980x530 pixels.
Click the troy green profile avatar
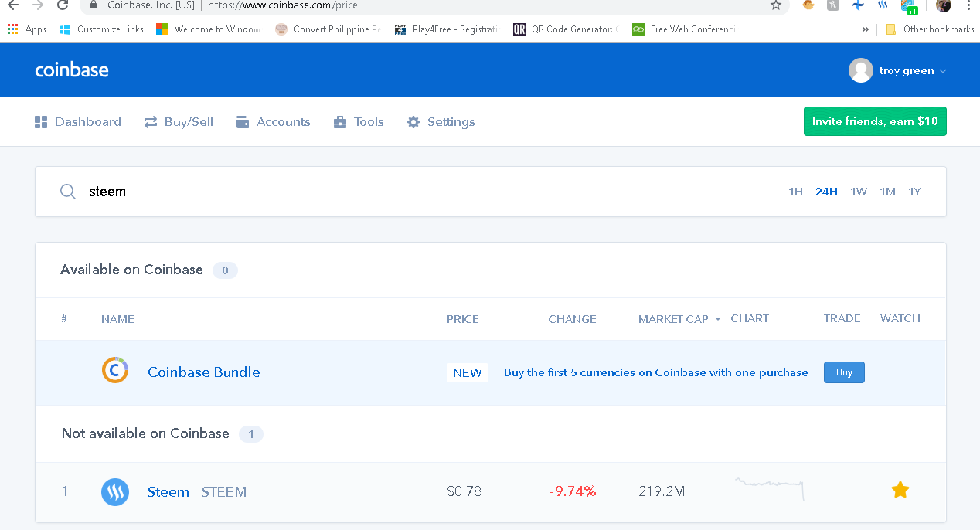[861, 70]
